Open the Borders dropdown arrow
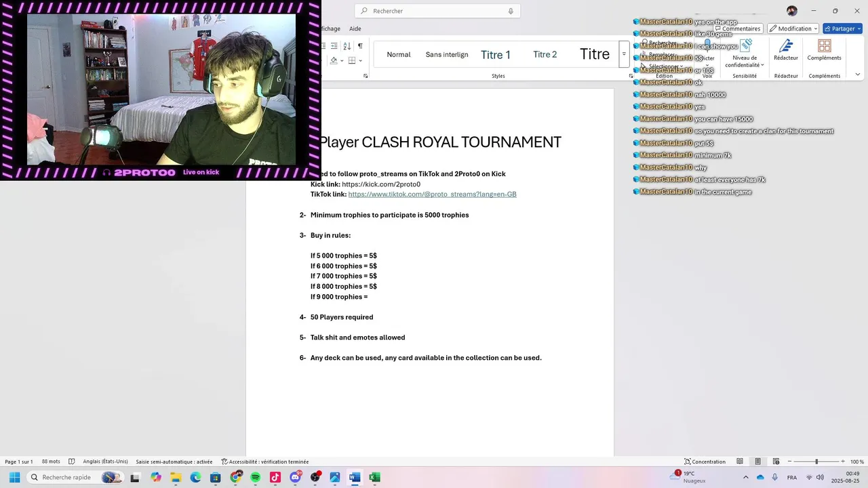 360,60
